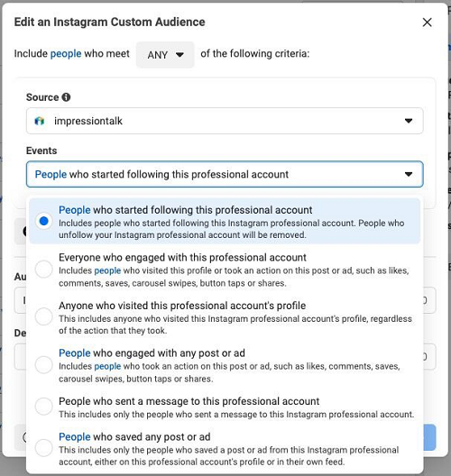Select radio for Everyone who engaged with account

click(x=43, y=269)
